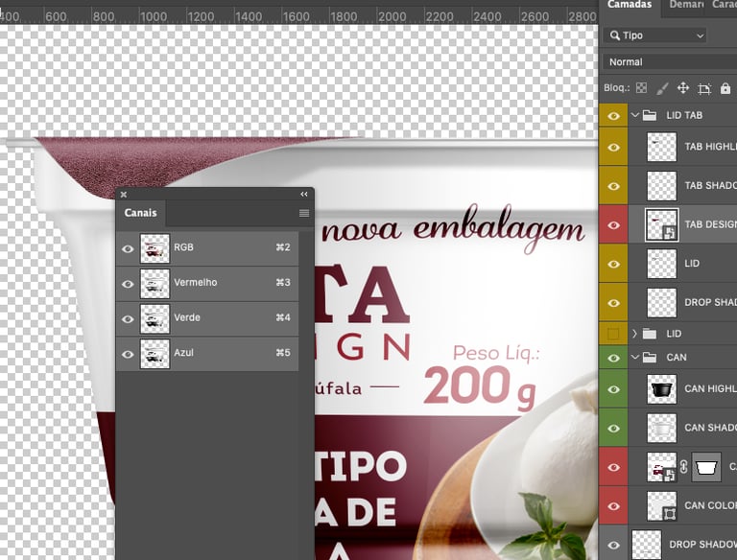Screen dimensions: 737x560
Task: Click the collapsed LID group folder icon
Action: 650,334
